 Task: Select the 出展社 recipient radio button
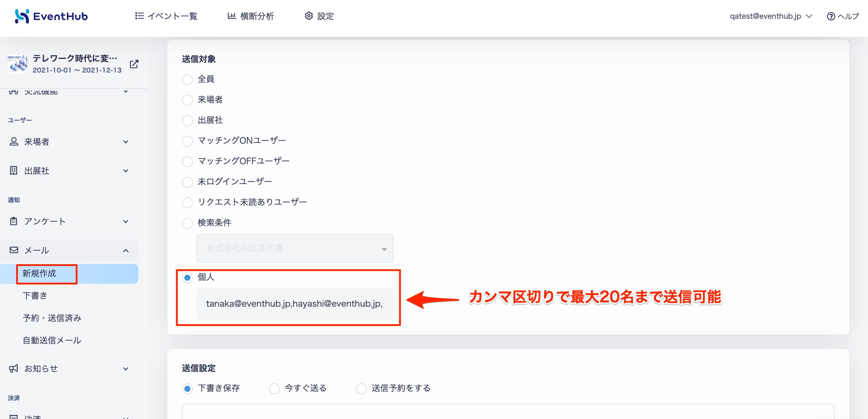187,120
